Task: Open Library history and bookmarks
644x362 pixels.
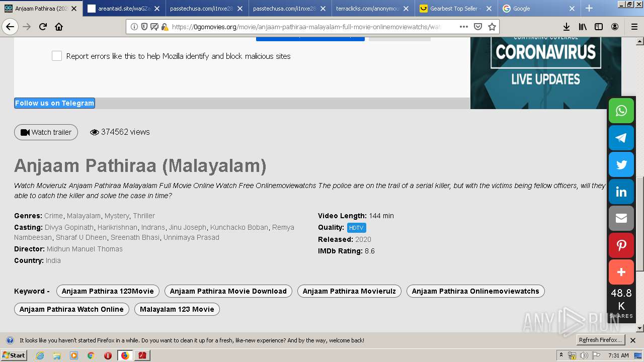Action: (x=583, y=27)
